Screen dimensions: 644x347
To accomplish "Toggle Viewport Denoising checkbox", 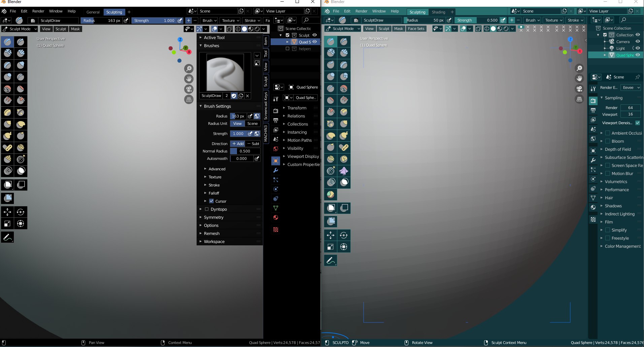I will coord(638,123).
